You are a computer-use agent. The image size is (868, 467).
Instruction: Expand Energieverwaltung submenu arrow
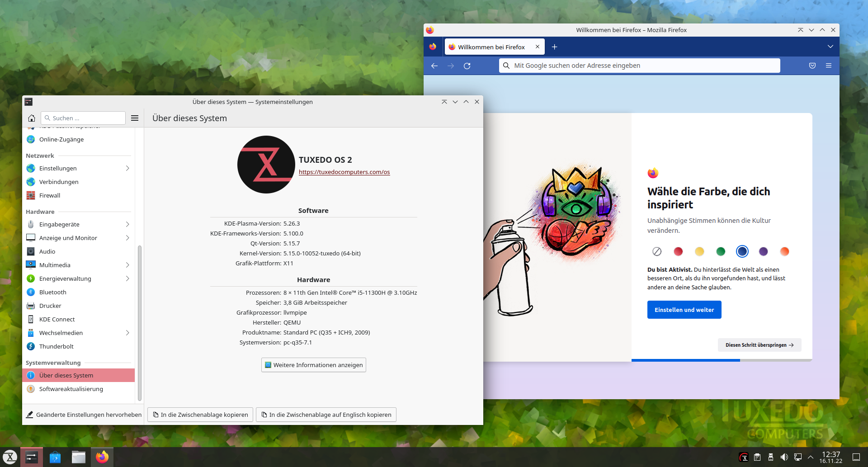[x=127, y=278]
